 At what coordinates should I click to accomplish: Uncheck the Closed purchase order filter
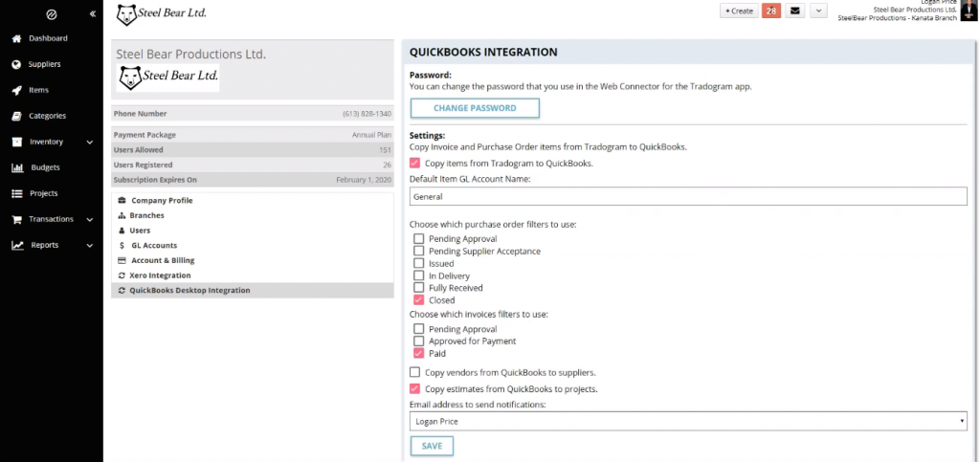[419, 300]
